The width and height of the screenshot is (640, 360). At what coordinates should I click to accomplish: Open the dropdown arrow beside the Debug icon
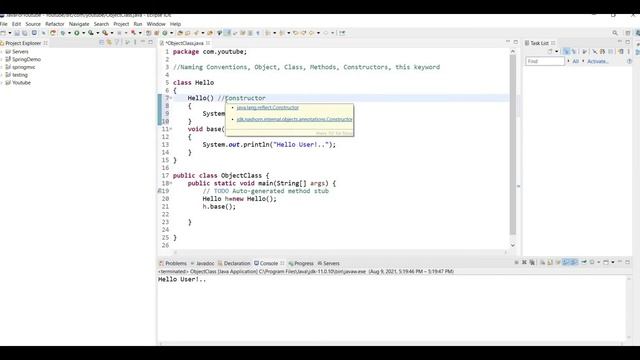69,33
